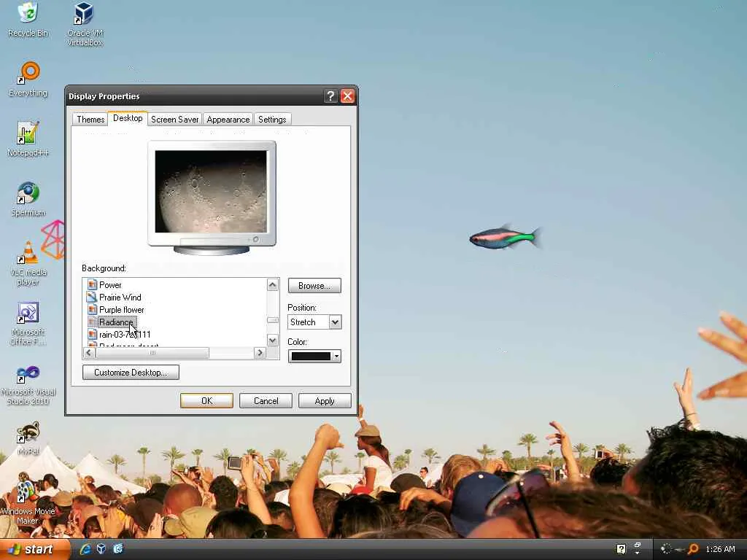Click the rain-03 wallpaper file icon

[x=92, y=334]
